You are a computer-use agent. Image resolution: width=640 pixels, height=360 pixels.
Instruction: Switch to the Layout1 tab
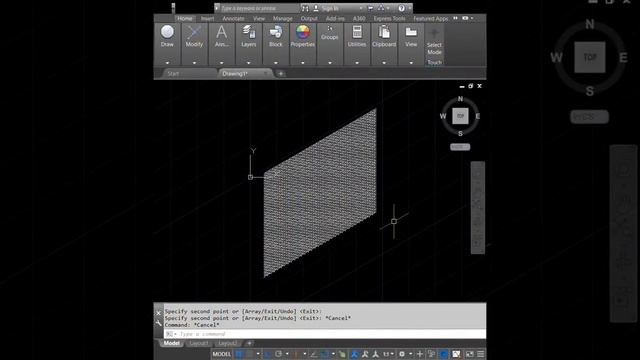click(x=199, y=343)
